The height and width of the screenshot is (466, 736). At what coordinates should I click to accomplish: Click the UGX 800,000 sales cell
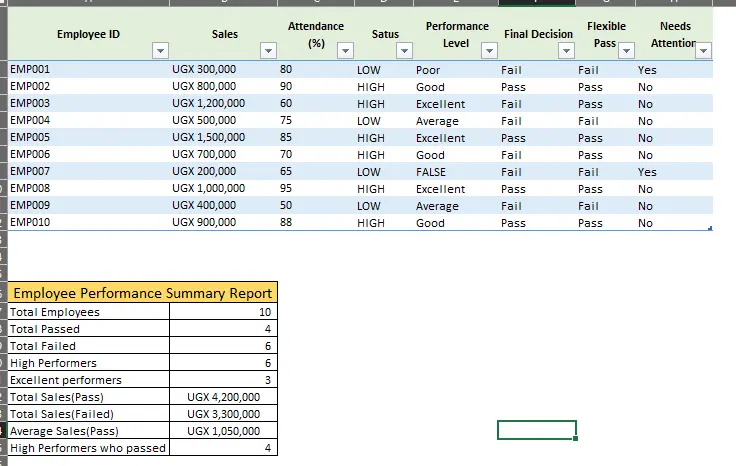click(223, 86)
